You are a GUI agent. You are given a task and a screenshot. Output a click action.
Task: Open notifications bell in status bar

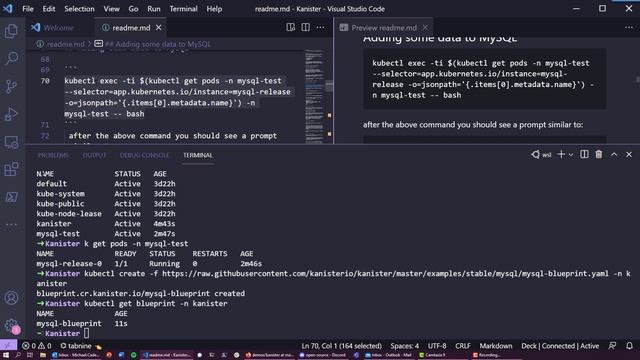pyautogui.click(x=629, y=346)
